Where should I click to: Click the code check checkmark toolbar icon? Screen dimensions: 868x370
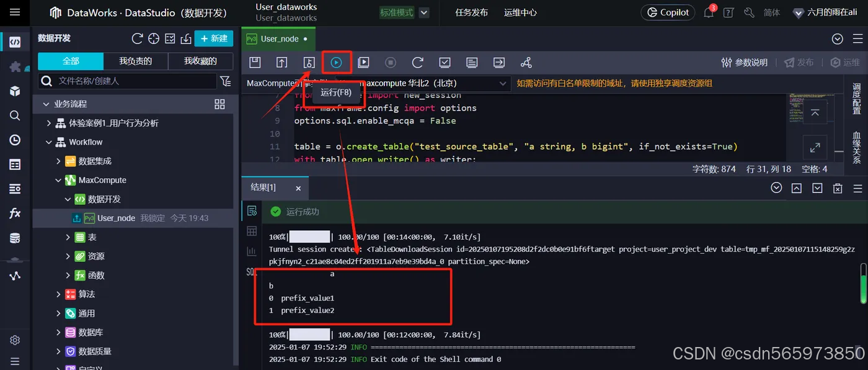445,62
